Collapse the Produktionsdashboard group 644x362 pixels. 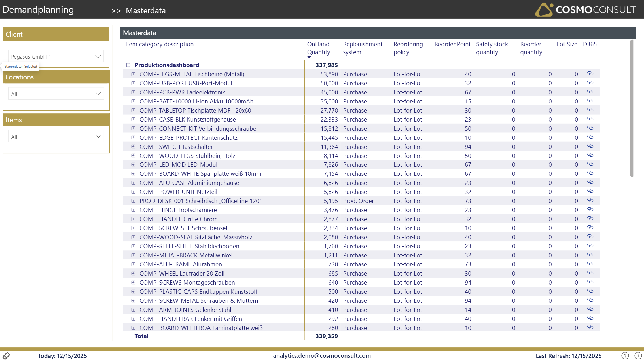point(128,65)
